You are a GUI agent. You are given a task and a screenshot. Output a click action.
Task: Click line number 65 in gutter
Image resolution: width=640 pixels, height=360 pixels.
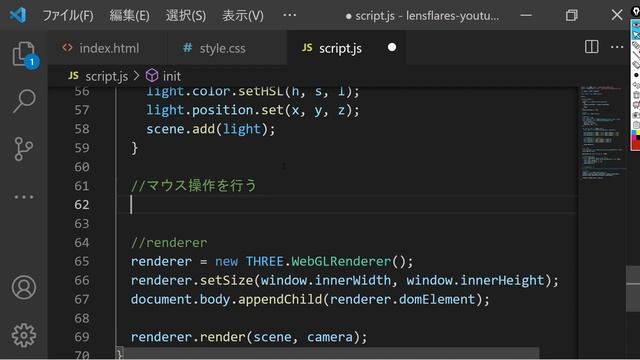[x=82, y=261]
